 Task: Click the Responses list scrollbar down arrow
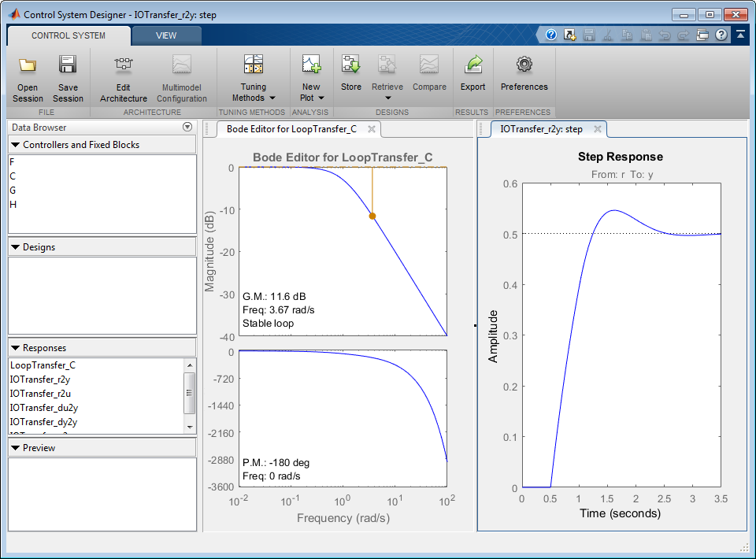tap(189, 426)
